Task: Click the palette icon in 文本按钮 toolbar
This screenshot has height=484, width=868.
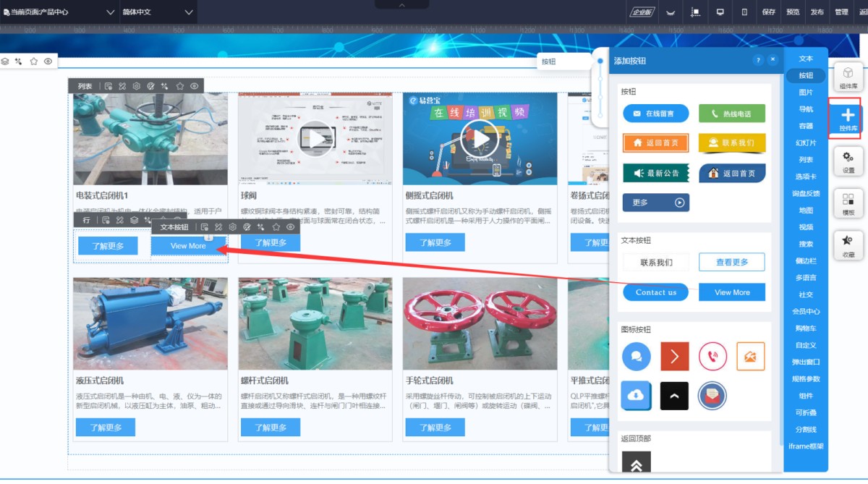Action: [x=247, y=227]
